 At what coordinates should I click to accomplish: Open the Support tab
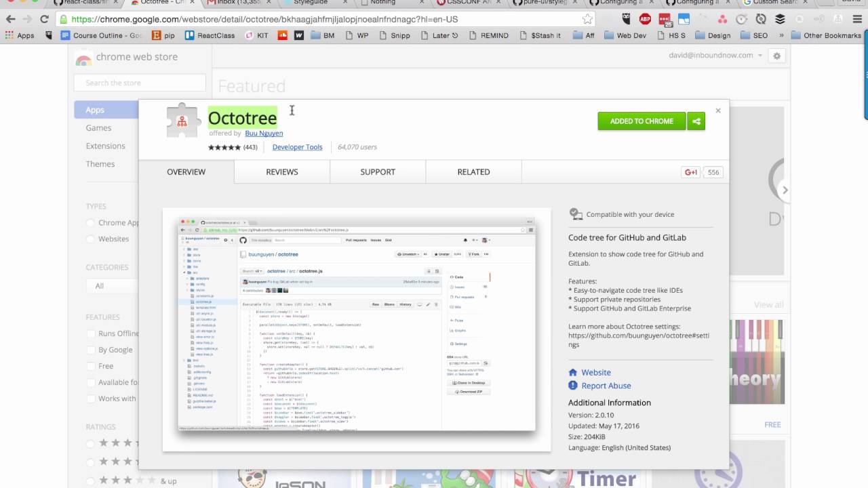tap(378, 172)
